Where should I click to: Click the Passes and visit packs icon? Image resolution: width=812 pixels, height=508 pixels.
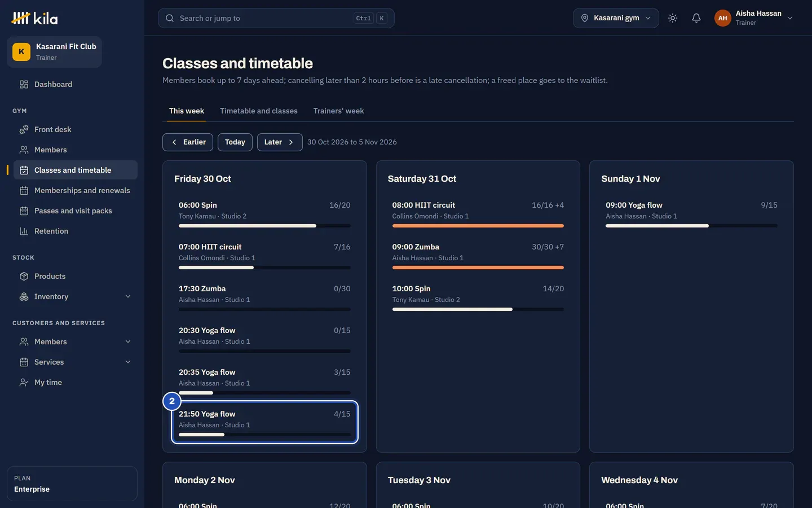point(24,211)
